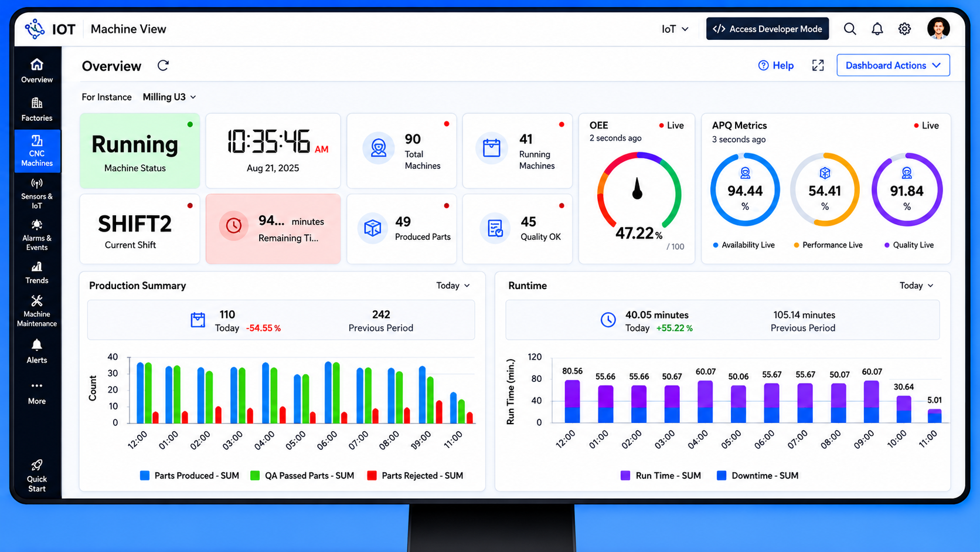Click the 30.64 runtime bar label
980x552 pixels.
[x=904, y=387]
